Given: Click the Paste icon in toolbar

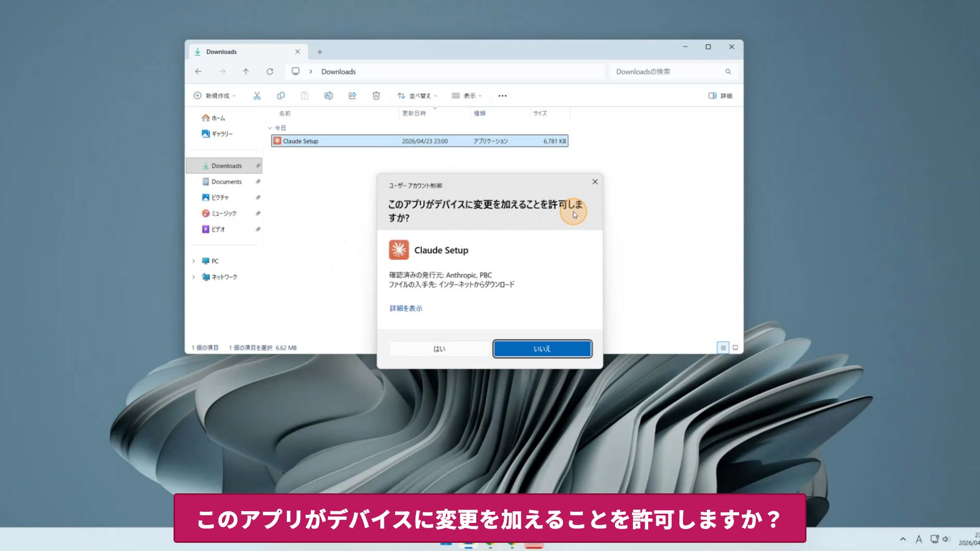Looking at the screenshot, I should pos(305,95).
